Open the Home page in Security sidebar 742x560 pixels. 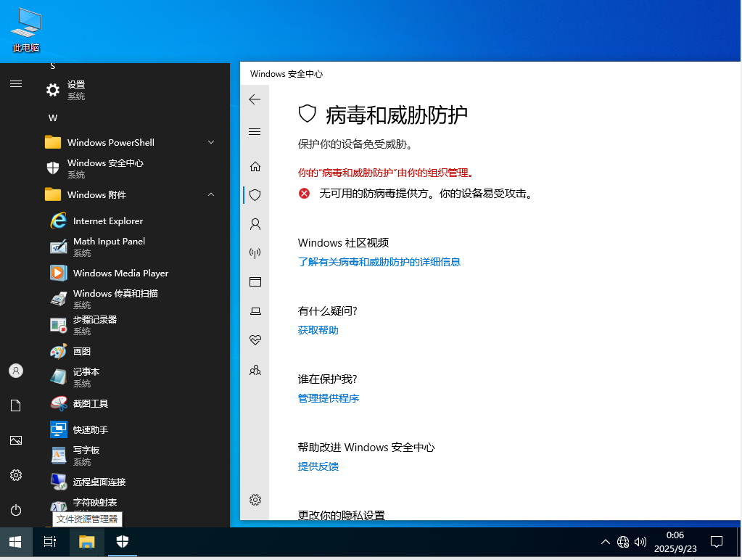(255, 166)
